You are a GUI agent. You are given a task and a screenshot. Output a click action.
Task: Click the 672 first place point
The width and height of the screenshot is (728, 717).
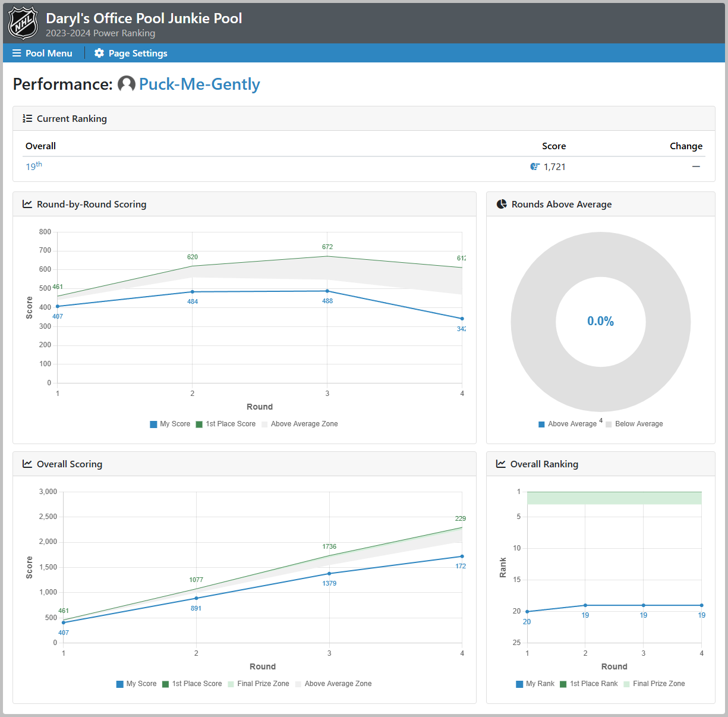(x=327, y=256)
